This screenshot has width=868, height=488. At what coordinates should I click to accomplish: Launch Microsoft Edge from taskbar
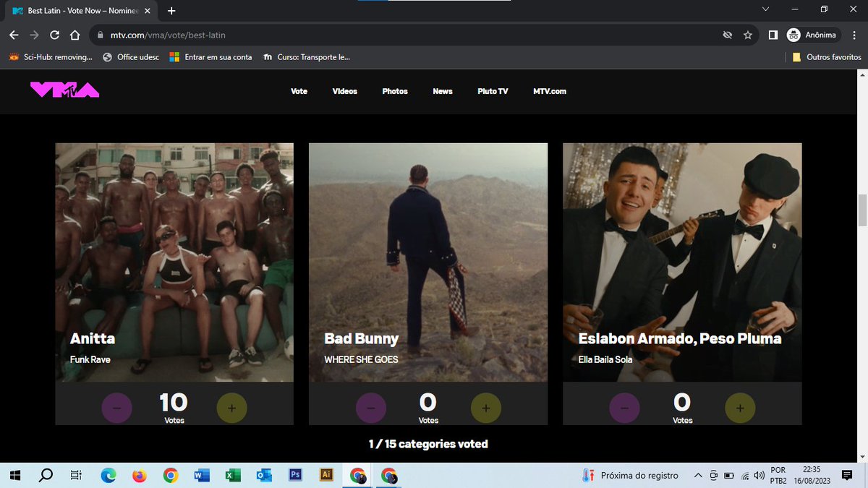[108, 475]
